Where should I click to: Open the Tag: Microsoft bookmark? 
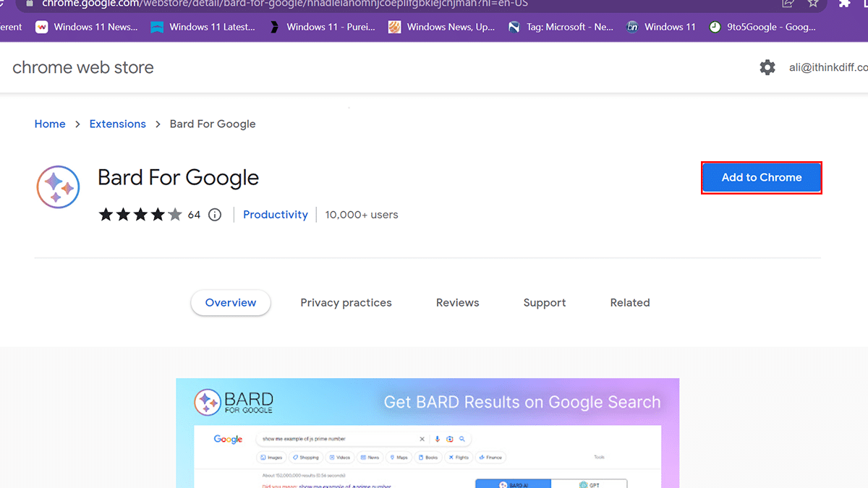pyautogui.click(x=561, y=27)
